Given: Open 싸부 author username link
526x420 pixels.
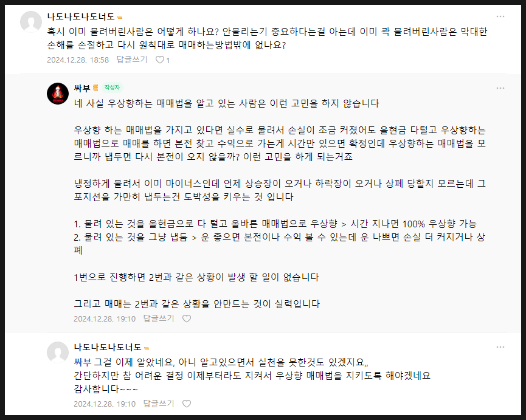Looking at the screenshot, I should click(82, 88).
